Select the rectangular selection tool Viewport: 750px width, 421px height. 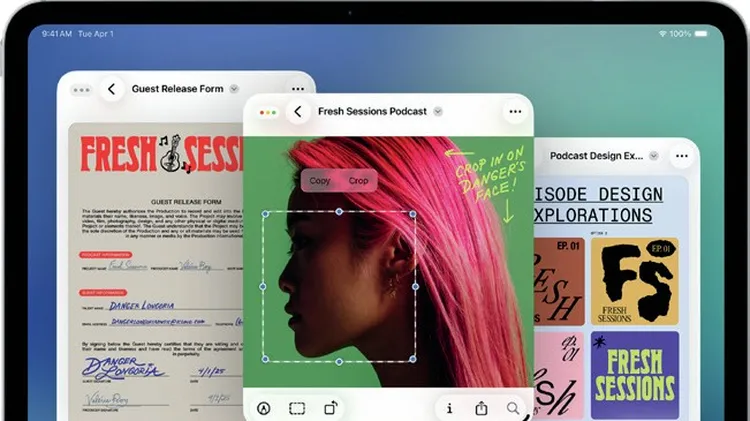coord(297,408)
